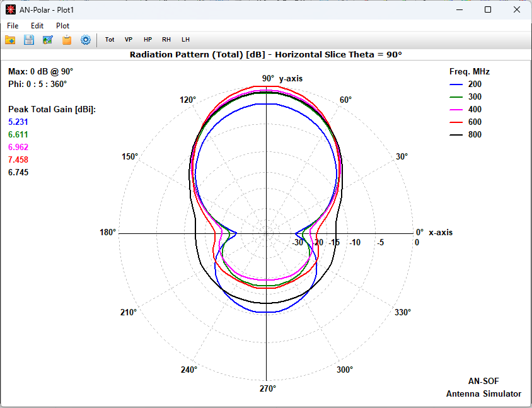Click the 7.458 peak gain value

18,160
